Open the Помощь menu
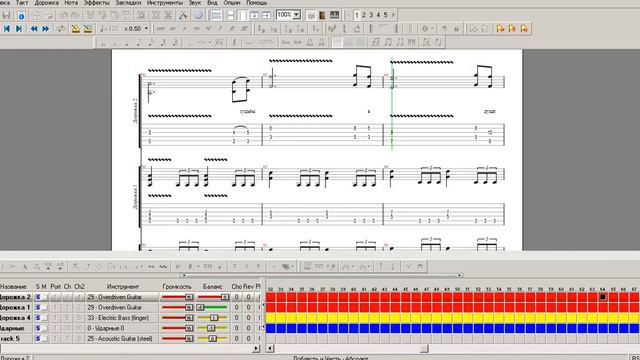640x360 pixels. [256, 2]
